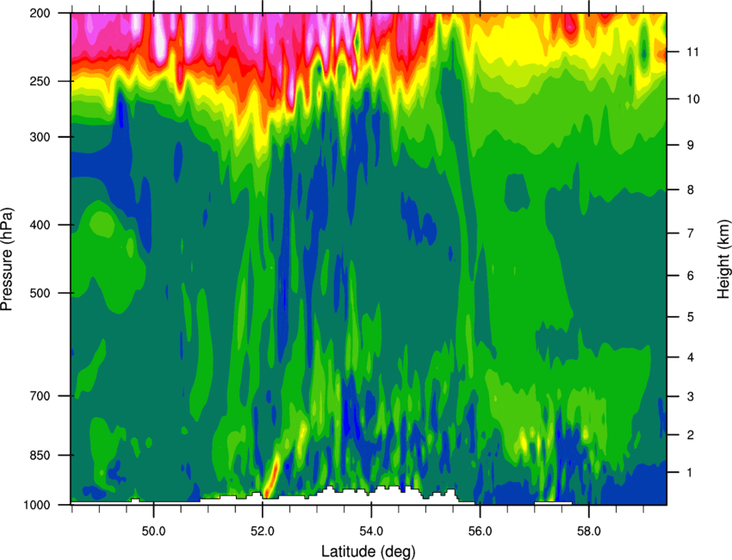Viewport: 732px width, 560px height.
Task: Click the 56.0 latitude tick label
Action: [481, 532]
